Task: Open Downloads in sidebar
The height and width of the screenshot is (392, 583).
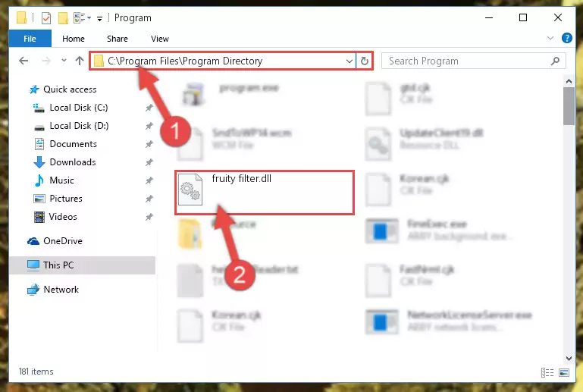Action: [73, 162]
